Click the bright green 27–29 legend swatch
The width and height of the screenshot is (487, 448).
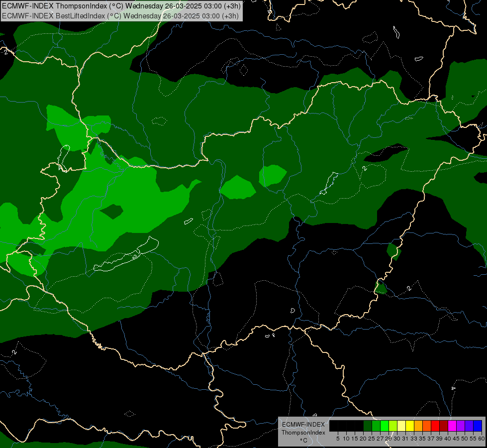tap(385, 426)
